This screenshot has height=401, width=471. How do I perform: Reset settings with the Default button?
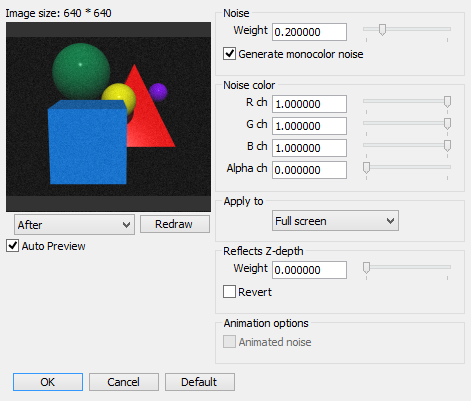tap(200, 382)
